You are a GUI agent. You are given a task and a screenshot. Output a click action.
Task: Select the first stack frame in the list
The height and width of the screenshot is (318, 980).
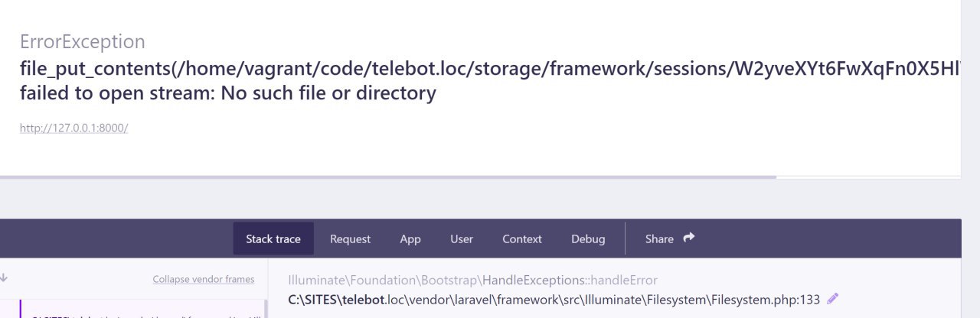[x=138, y=312]
